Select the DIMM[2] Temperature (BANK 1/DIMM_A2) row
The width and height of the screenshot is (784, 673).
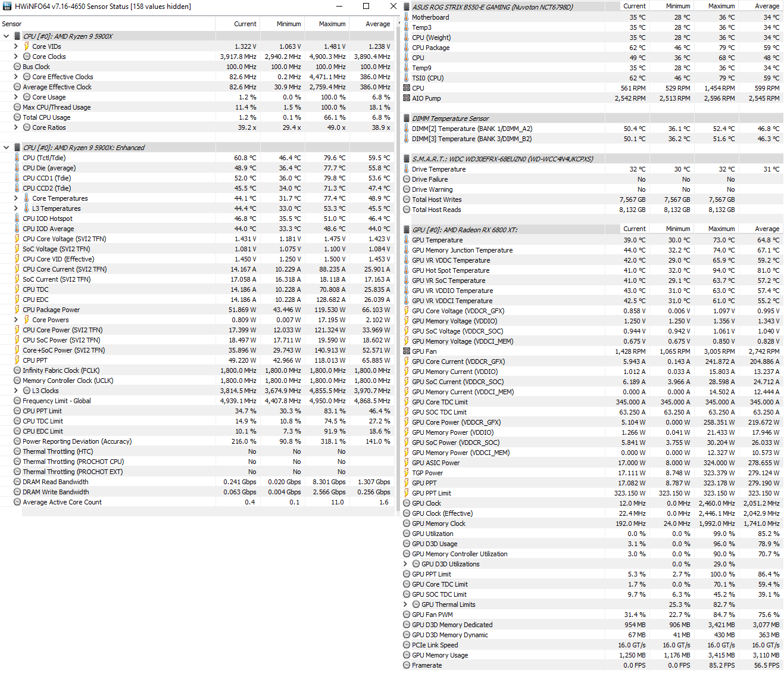point(592,129)
